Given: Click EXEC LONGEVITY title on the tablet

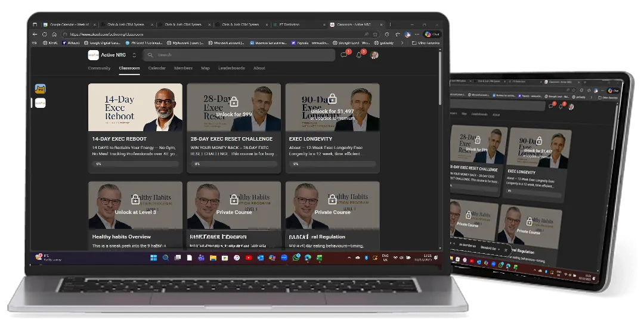Looking at the screenshot, I should (522, 172).
